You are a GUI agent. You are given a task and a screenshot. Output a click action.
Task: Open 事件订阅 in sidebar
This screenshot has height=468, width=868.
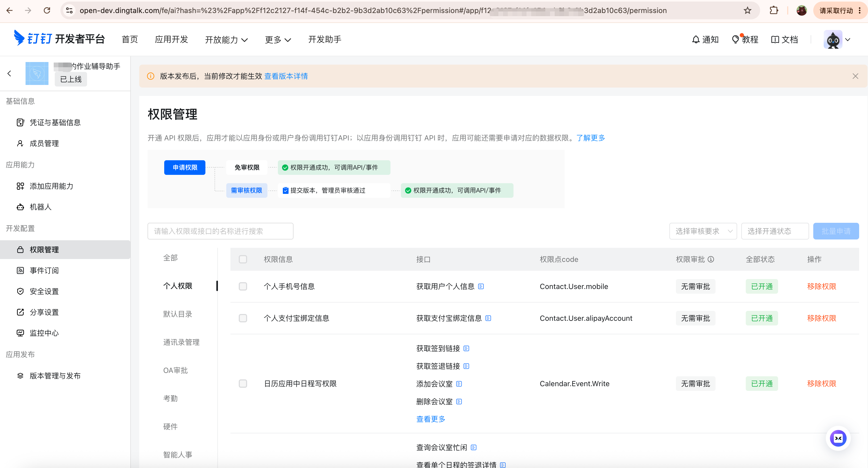[x=65, y=270]
